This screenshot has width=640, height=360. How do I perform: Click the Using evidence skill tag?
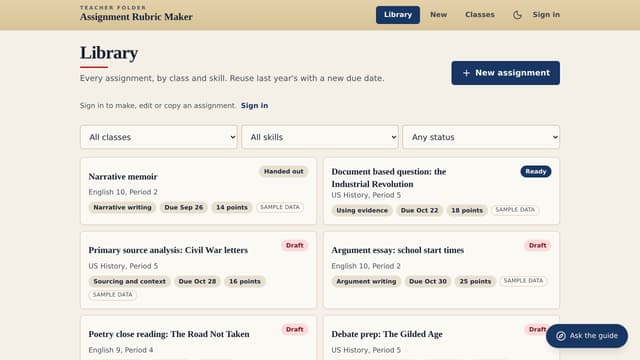362,211
